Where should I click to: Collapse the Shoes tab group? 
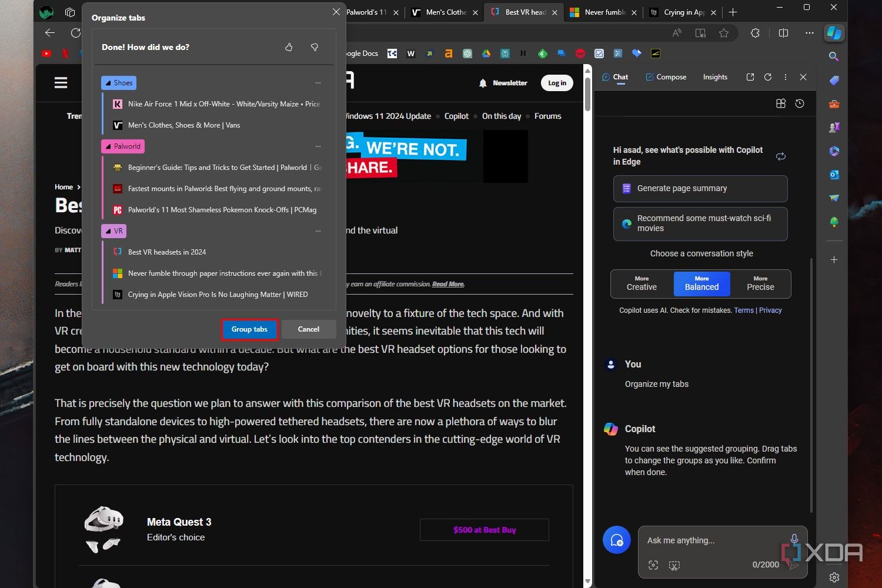coord(109,82)
